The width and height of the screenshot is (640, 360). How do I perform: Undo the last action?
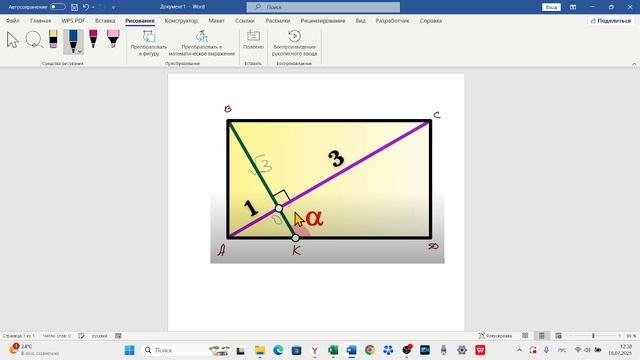86,7
